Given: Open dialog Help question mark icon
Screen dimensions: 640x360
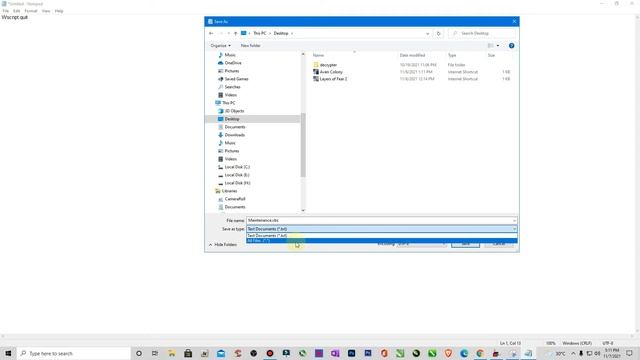Looking at the screenshot, I should [x=511, y=46].
